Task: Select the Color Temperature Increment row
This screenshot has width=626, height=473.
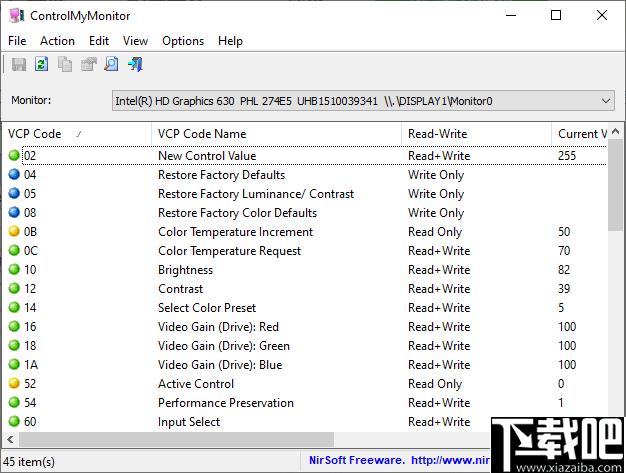Action: pyautogui.click(x=305, y=232)
